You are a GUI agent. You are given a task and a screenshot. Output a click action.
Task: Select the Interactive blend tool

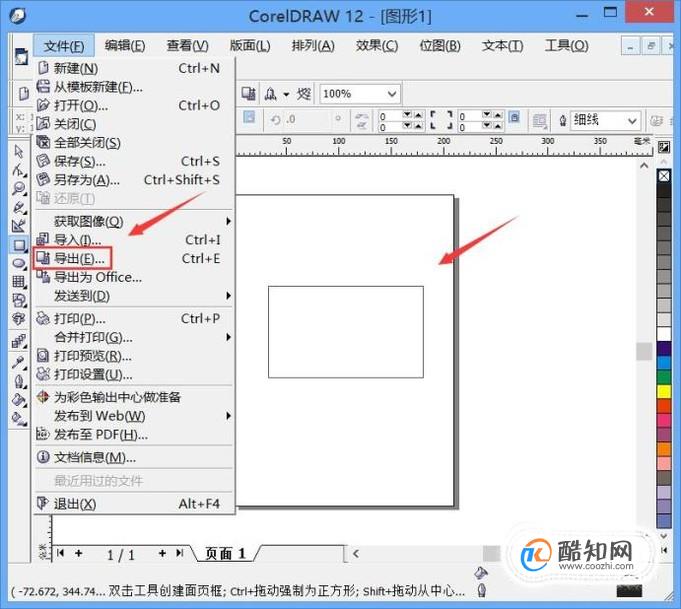(18, 341)
